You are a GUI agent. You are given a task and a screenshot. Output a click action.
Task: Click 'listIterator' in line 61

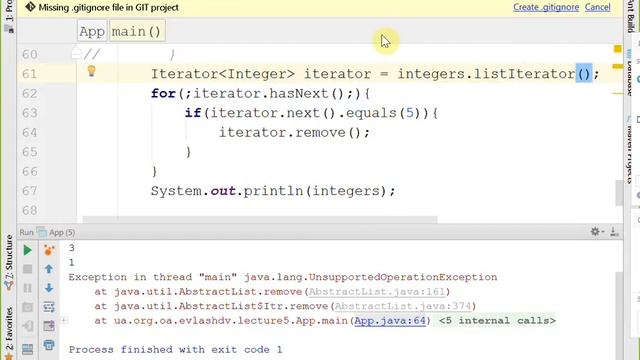tap(524, 74)
